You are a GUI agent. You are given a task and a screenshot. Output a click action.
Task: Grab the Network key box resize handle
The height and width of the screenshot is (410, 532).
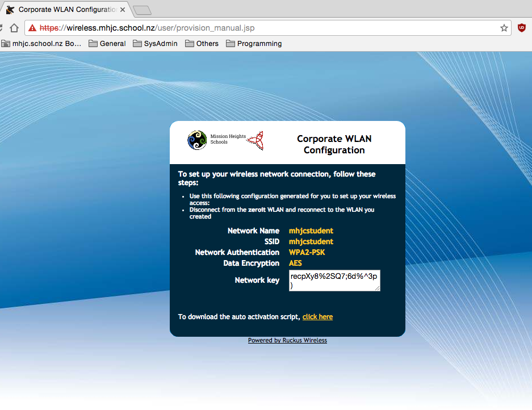coord(378,288)
